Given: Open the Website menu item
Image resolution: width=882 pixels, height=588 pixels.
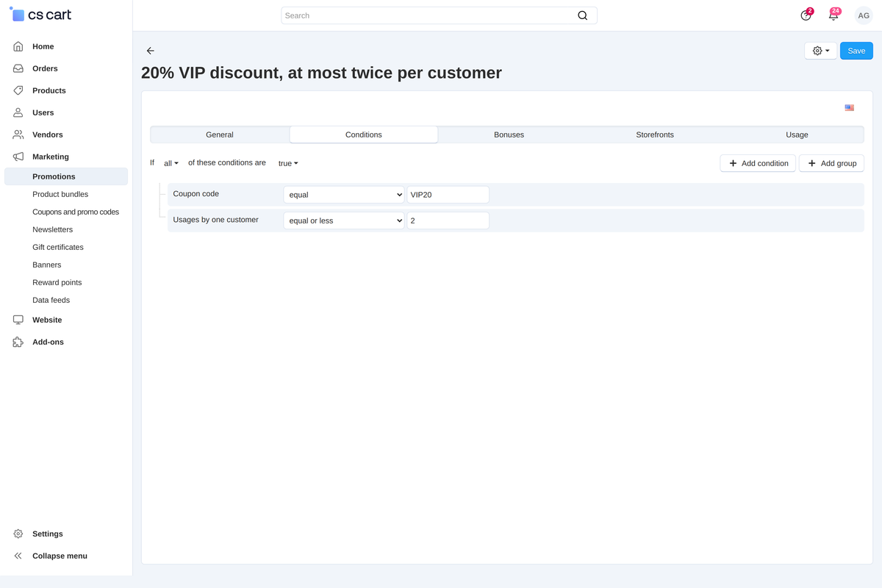Looking at the screenshot, I should coord(47,320).
